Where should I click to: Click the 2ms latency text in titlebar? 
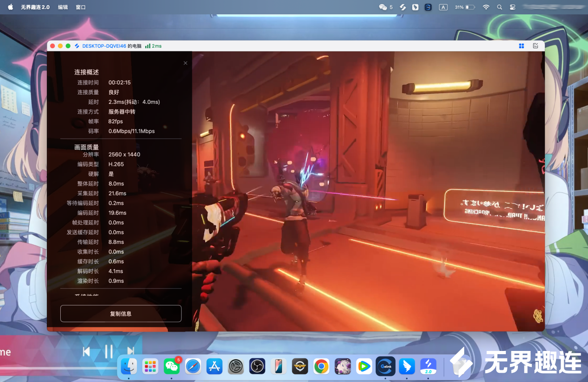(x=157, y=46)
